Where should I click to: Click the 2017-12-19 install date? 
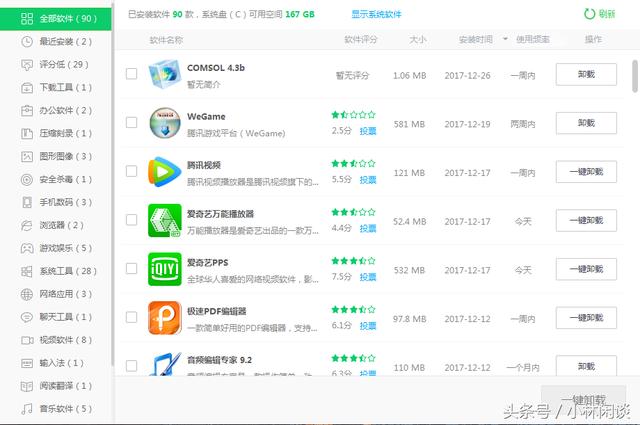coord(467,124)
